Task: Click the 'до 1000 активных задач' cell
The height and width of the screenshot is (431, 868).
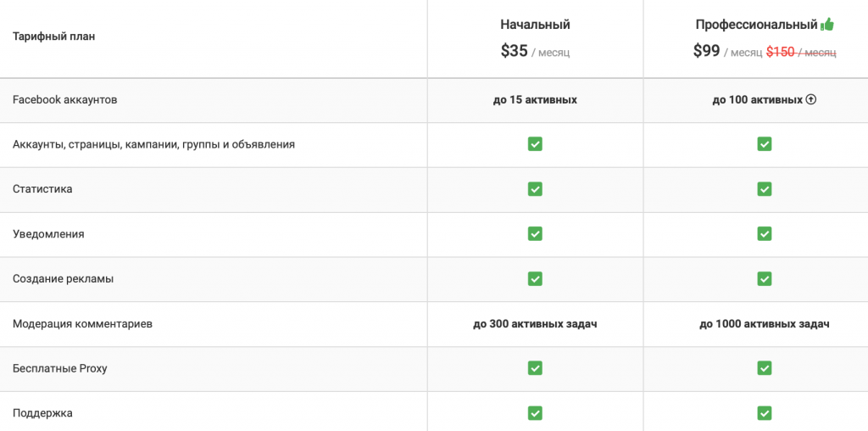Action: pos(765,324)
